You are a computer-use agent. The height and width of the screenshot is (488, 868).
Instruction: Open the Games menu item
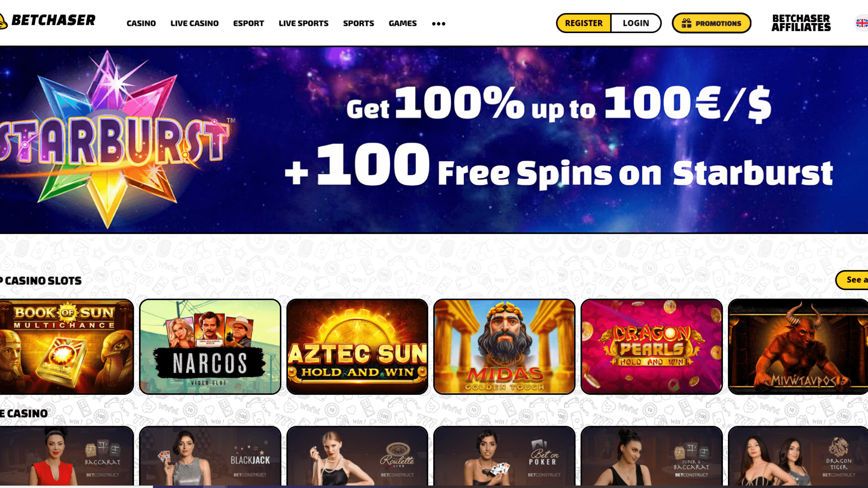point(403,23)
